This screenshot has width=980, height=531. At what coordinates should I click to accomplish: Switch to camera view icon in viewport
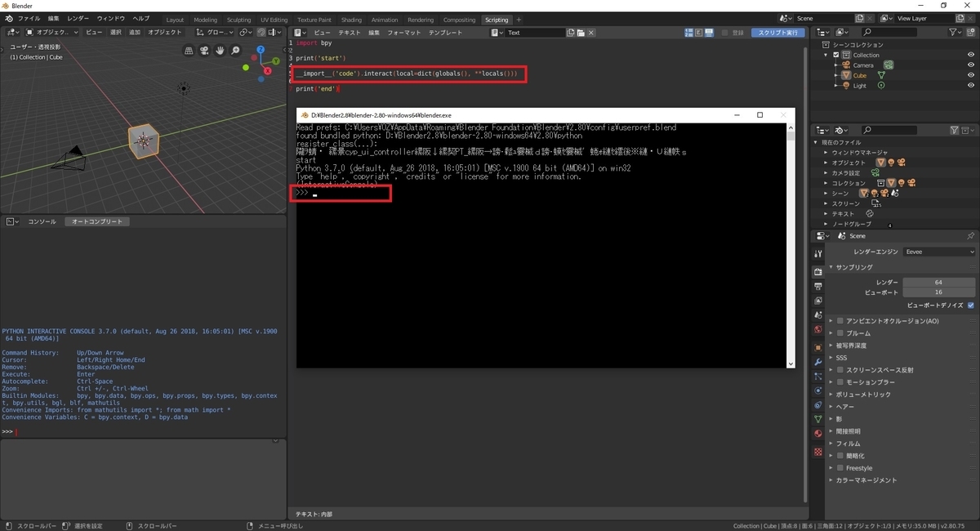pyautogui.click(x=205, y=51)
